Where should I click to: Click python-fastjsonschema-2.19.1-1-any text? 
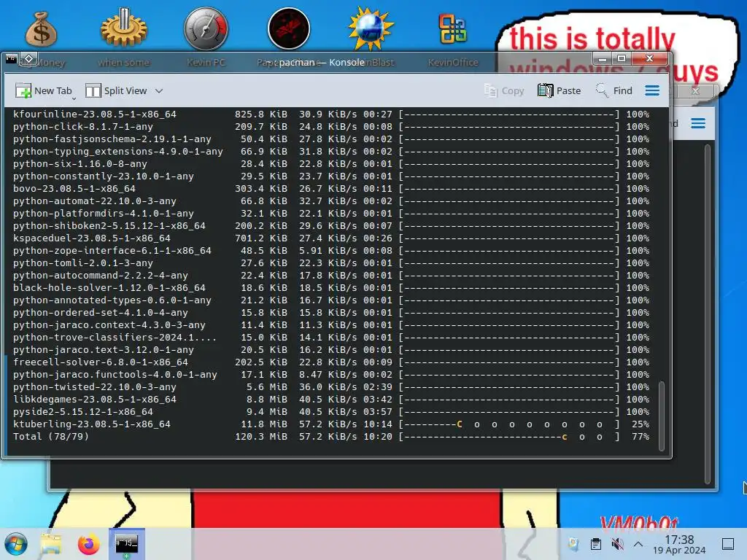pos(112,139)
